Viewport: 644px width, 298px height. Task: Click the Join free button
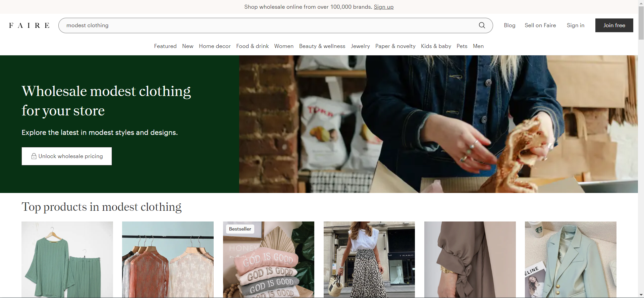click(614, 26)
